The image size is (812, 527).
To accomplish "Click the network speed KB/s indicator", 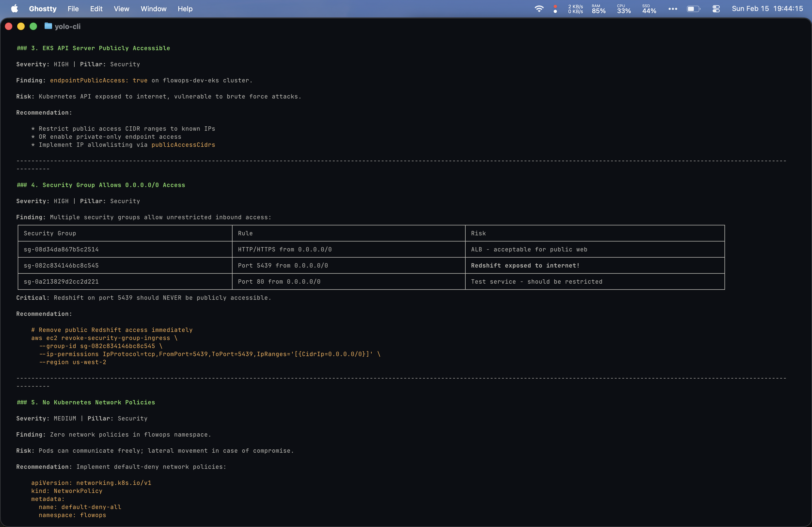I will (x=575, y=9).
